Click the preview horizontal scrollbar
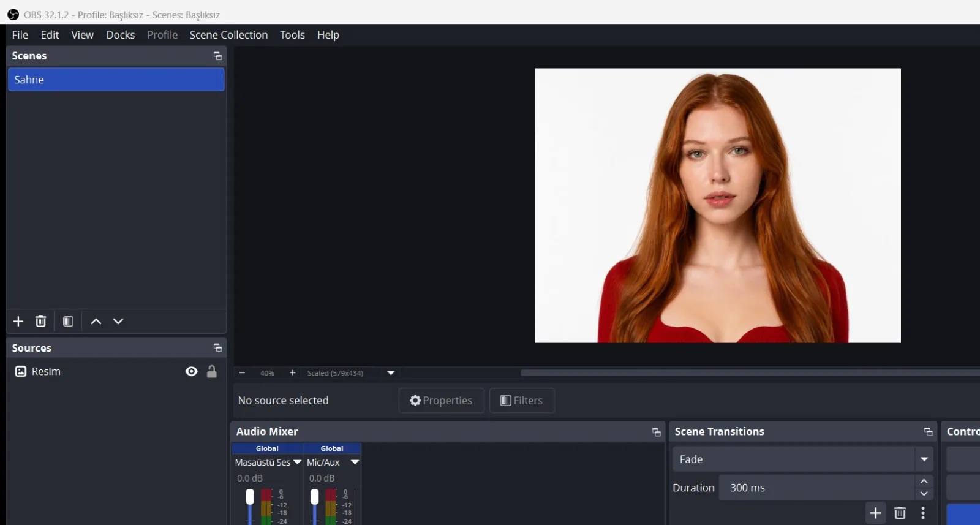Viewport: 980px width, 525px height. 750,372
